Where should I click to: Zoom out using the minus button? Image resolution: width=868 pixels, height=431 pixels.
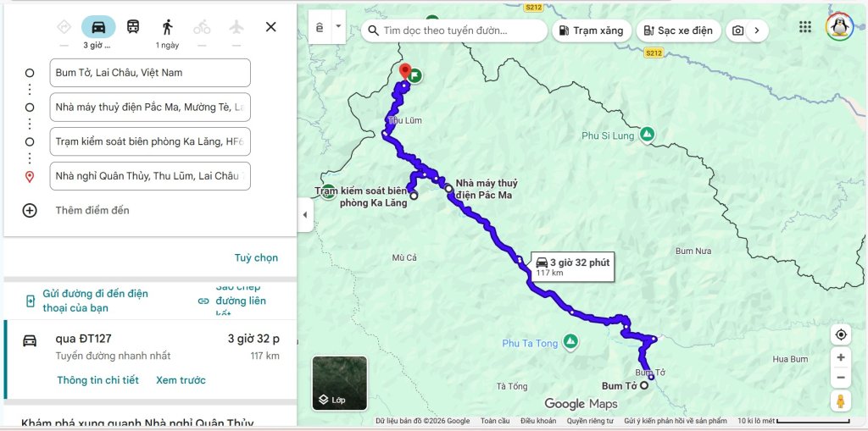point(841,378)
